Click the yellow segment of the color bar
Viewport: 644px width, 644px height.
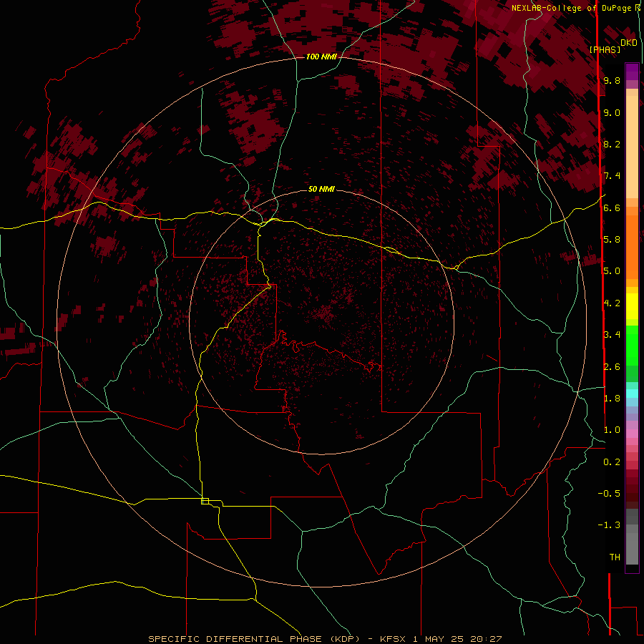click(x=632, y=306)
